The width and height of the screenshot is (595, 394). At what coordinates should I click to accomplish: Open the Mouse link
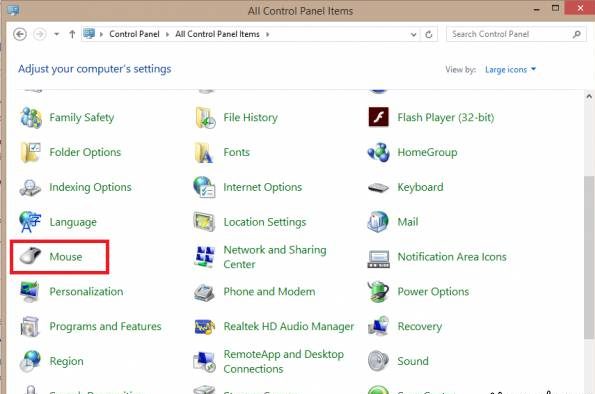click(x=66, y=257)
